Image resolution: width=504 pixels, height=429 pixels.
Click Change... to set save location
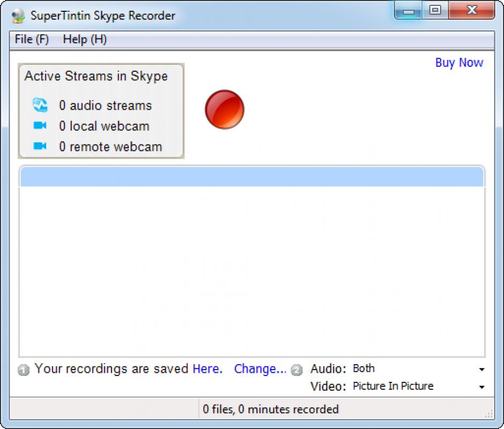(x=260, y=368)
